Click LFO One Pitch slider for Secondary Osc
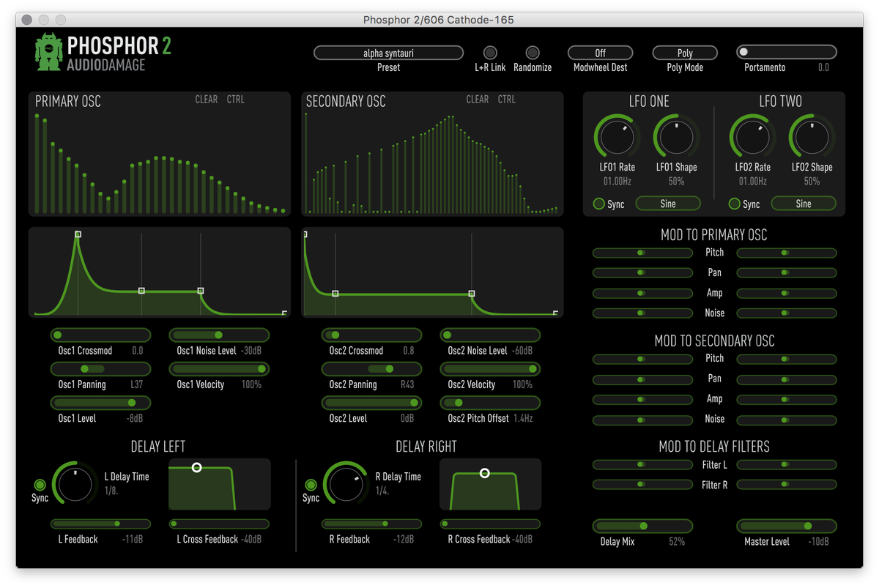879x588 pixels. click(642, 359)
